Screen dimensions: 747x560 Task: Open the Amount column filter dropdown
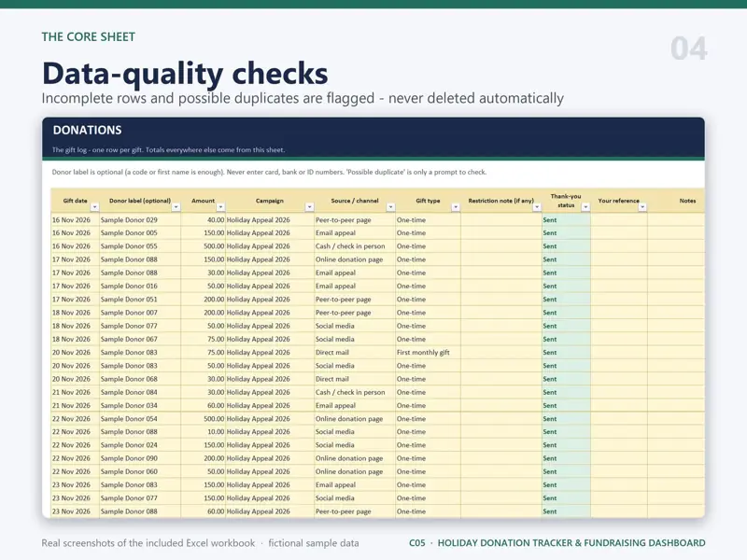pyautogui.click(x=220, y=207)
